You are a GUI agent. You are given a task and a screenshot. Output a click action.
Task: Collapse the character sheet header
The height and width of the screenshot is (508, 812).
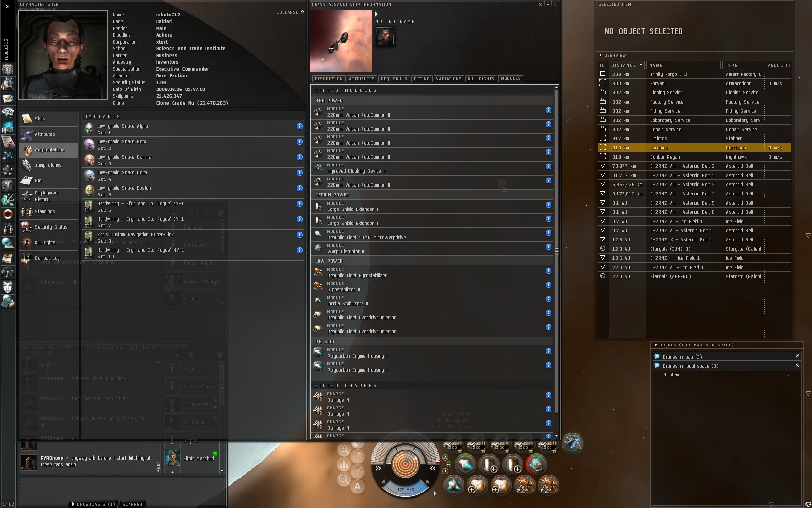290,12
